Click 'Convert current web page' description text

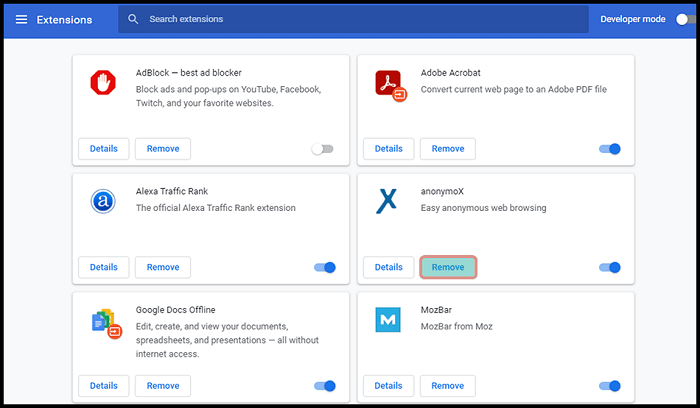pos(513,89)
